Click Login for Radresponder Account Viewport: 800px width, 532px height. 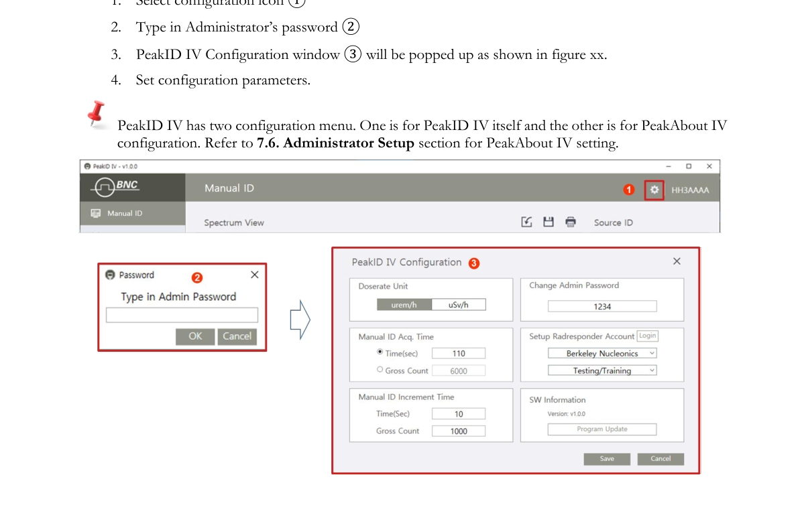[x=648, y=336]
